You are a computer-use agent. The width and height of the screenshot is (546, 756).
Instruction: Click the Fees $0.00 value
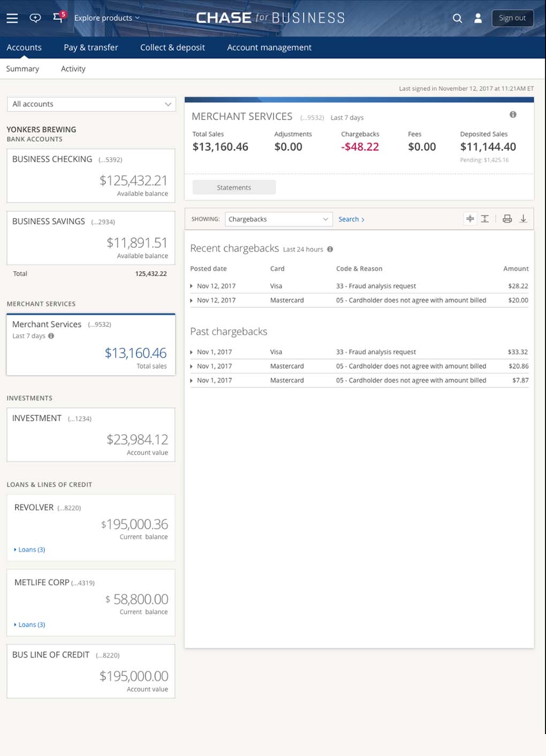point(422,147)
